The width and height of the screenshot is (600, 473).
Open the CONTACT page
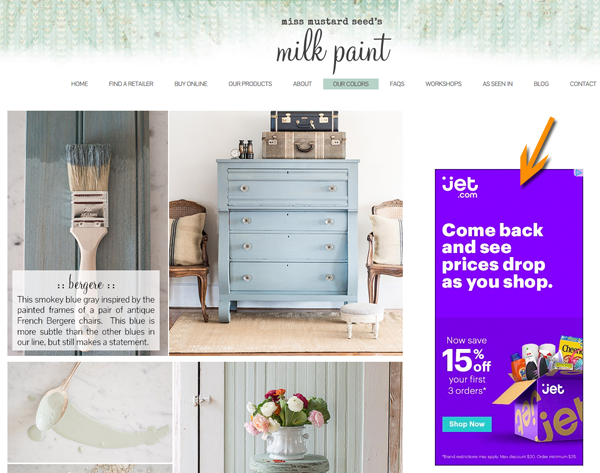point(583,84)
